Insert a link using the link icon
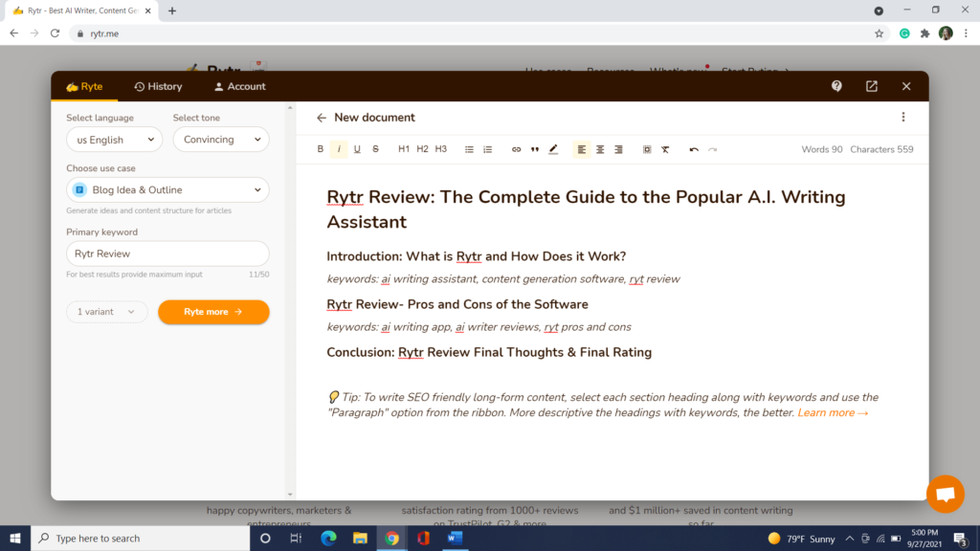This screenshot has width=980, height=551. click(x=517, y=149)
